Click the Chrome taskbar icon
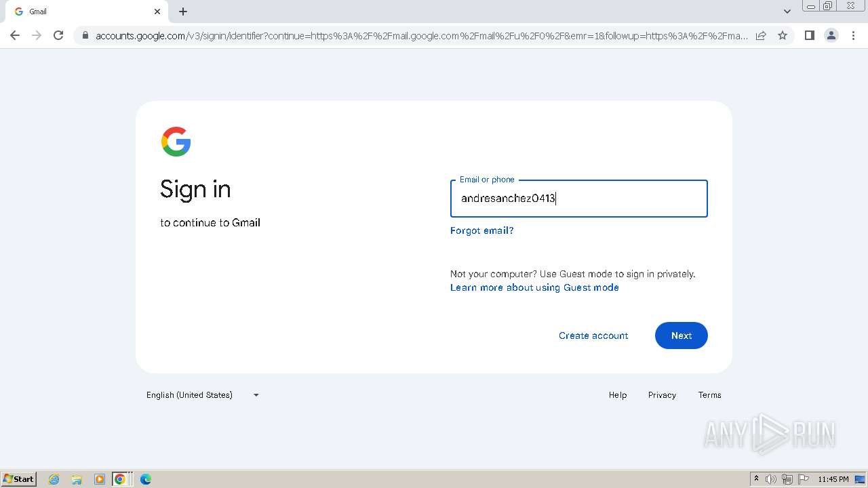 coord(120,479)
